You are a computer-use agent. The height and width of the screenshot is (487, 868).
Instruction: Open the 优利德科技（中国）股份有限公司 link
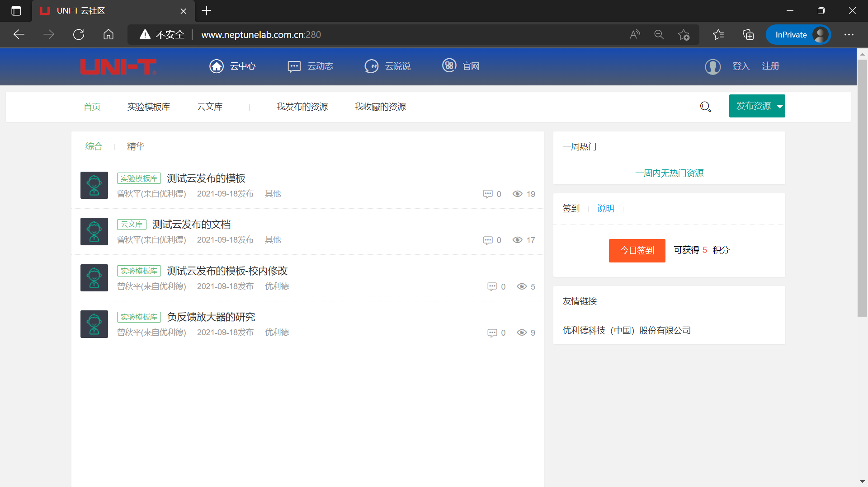coord(626,330)
